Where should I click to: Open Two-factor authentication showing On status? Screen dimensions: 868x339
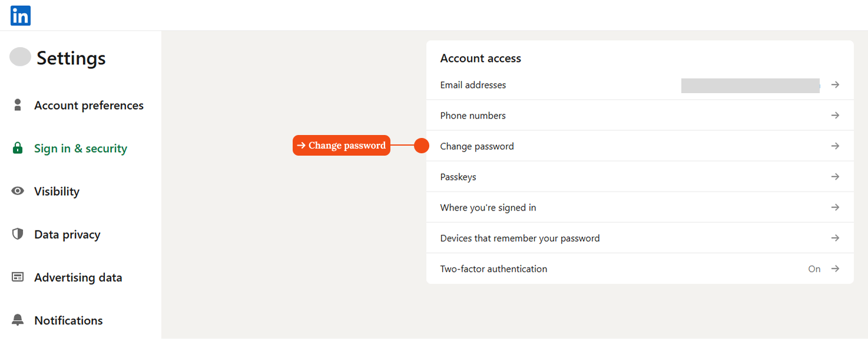(640, 269)
